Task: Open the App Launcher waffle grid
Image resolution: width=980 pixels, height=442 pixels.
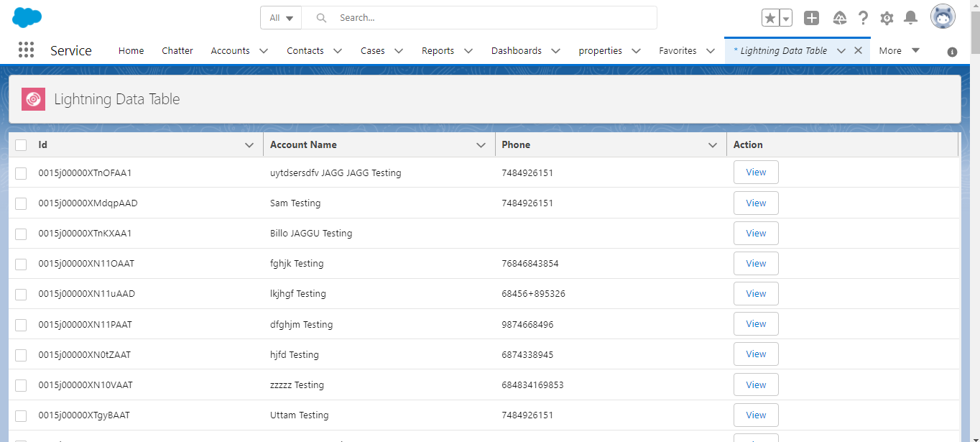Action: [x=26, y=50]
